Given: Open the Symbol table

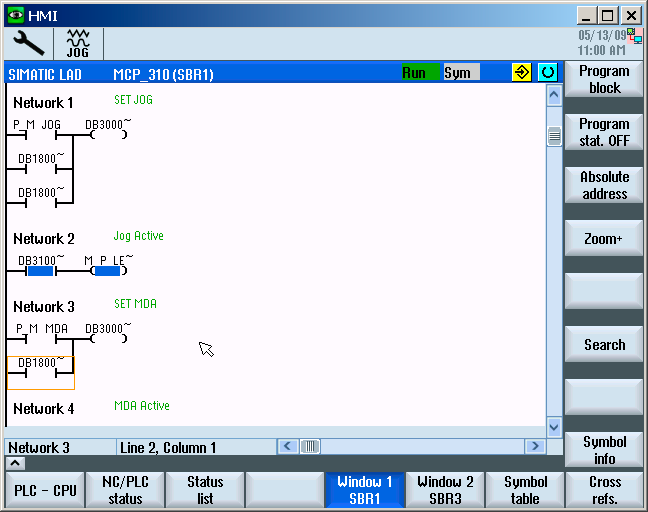Looking at the screenshot, I should [525, 490].
